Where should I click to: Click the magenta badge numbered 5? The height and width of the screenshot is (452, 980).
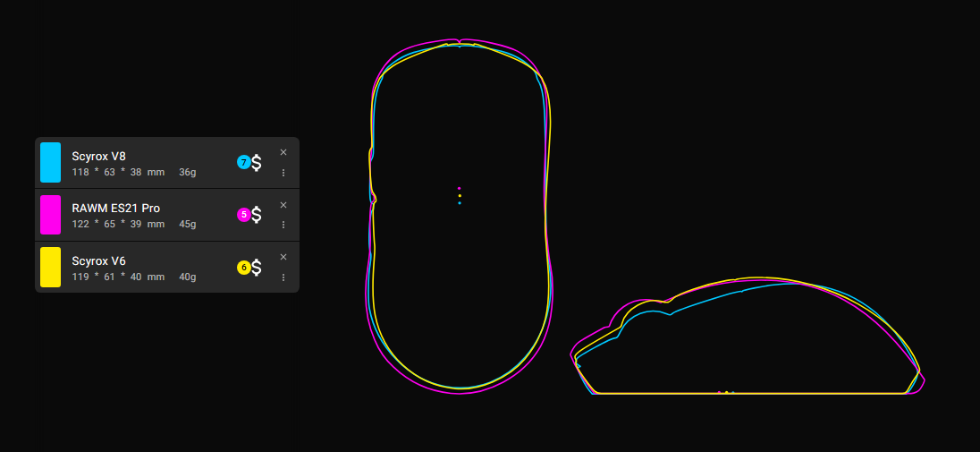tap(243, 215)
